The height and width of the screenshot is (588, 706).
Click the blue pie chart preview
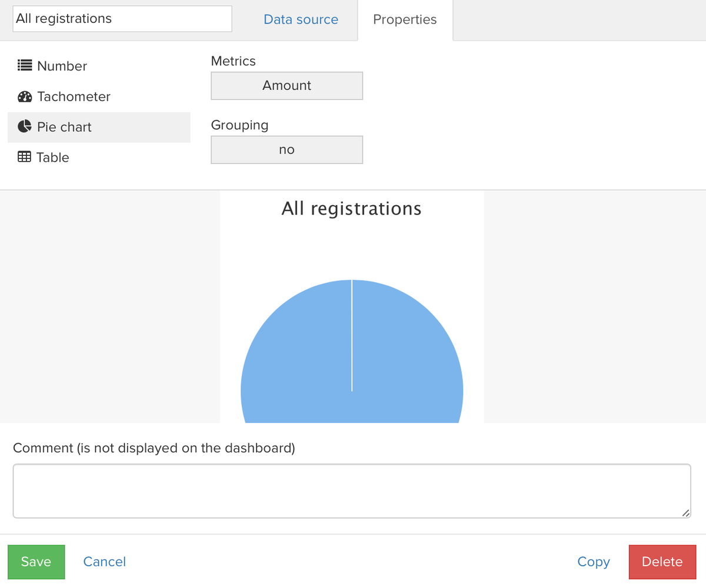point(352,352)
